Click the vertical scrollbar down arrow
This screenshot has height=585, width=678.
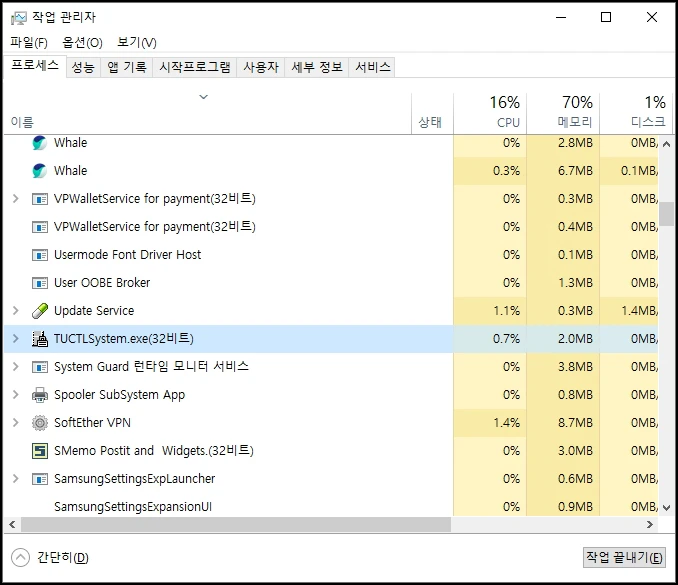tap(667, 508)
